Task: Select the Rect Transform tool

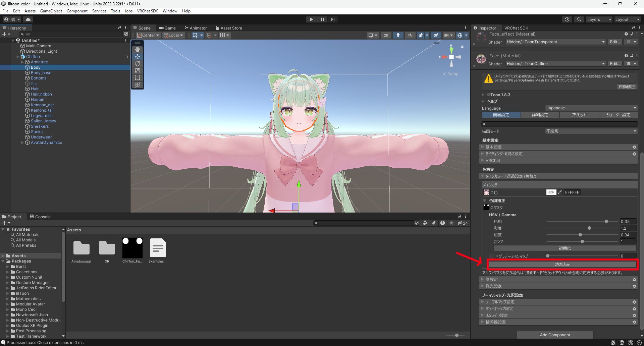Action: 138,78
